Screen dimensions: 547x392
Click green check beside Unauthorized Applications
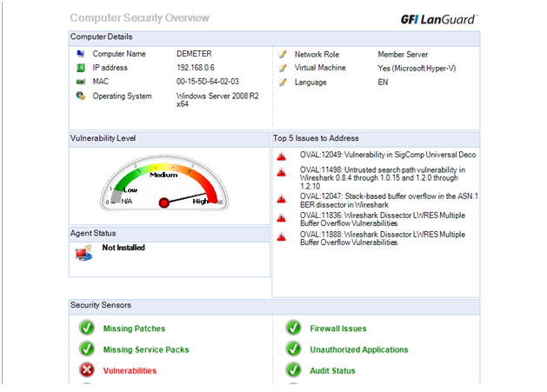(x=293, y=349)
